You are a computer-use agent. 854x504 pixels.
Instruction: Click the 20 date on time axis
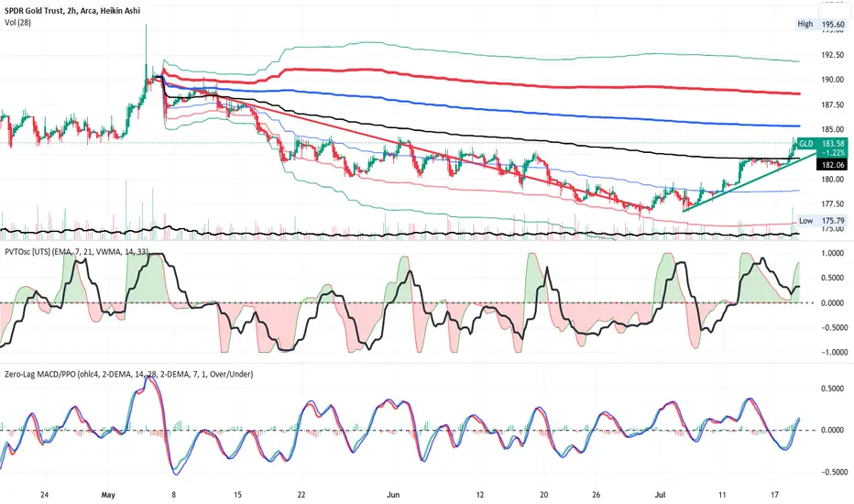pyautogui.click(x=543, y=495)
